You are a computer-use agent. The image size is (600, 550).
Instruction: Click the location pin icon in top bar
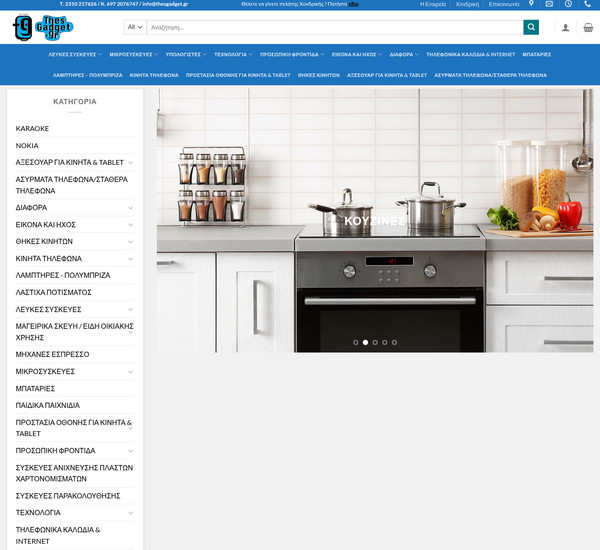[531, 4]
